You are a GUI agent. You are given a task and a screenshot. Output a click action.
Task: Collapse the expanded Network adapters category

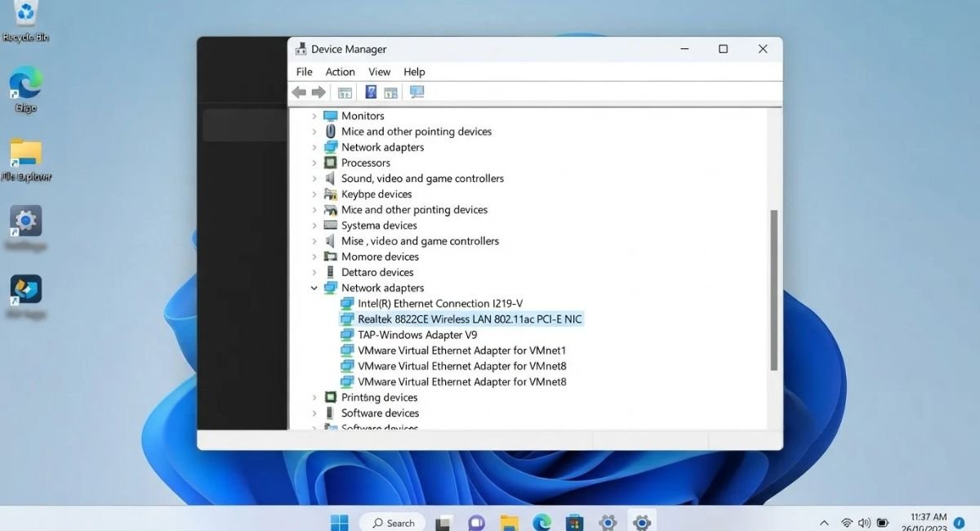pos(314,288)
